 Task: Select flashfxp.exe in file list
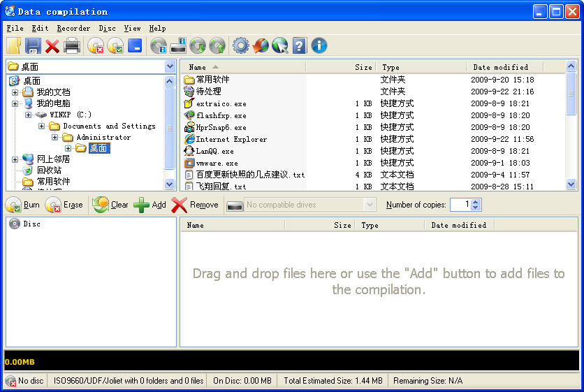221,115
